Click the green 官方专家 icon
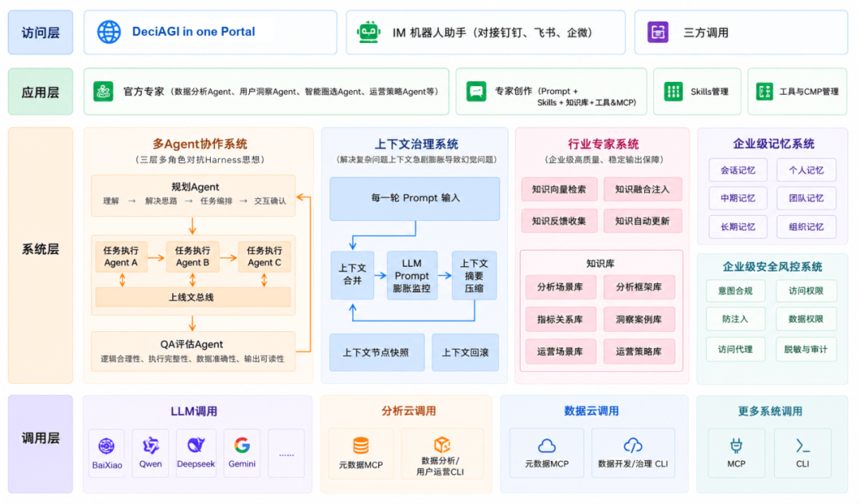Screen dimensions: 860x504 point(103,91)
